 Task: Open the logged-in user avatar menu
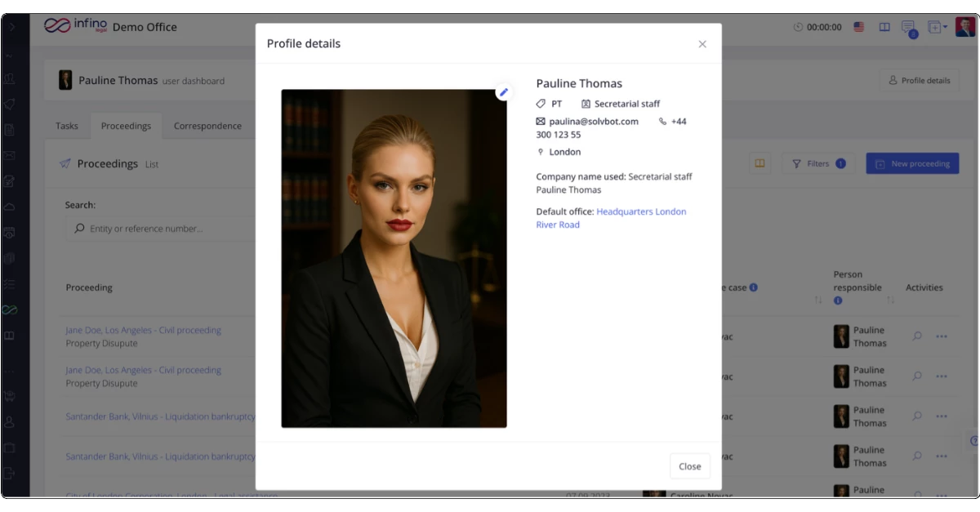[x=964, y=27]
